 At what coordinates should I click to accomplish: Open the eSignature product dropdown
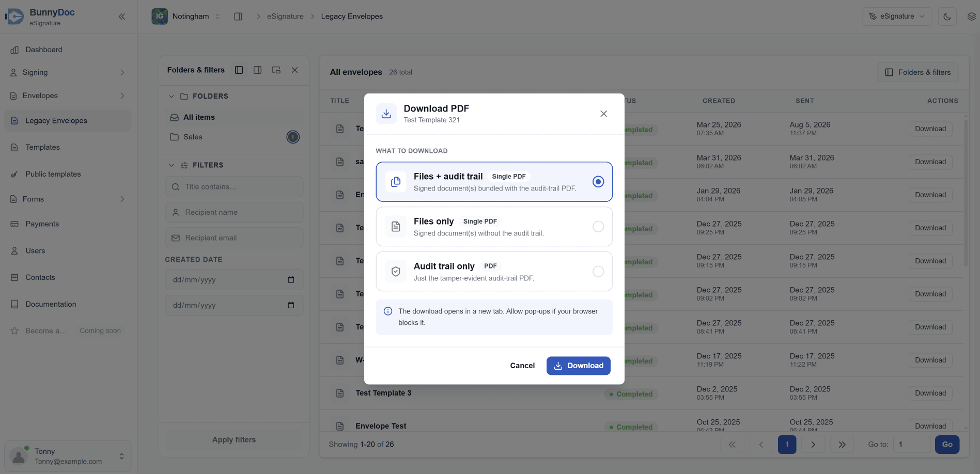(897, 17)
